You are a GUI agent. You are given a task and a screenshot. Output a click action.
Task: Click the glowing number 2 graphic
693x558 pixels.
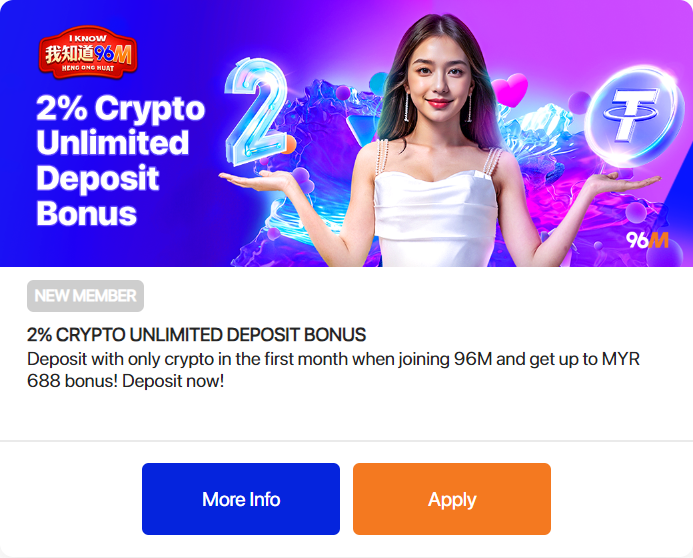(256, 111)
